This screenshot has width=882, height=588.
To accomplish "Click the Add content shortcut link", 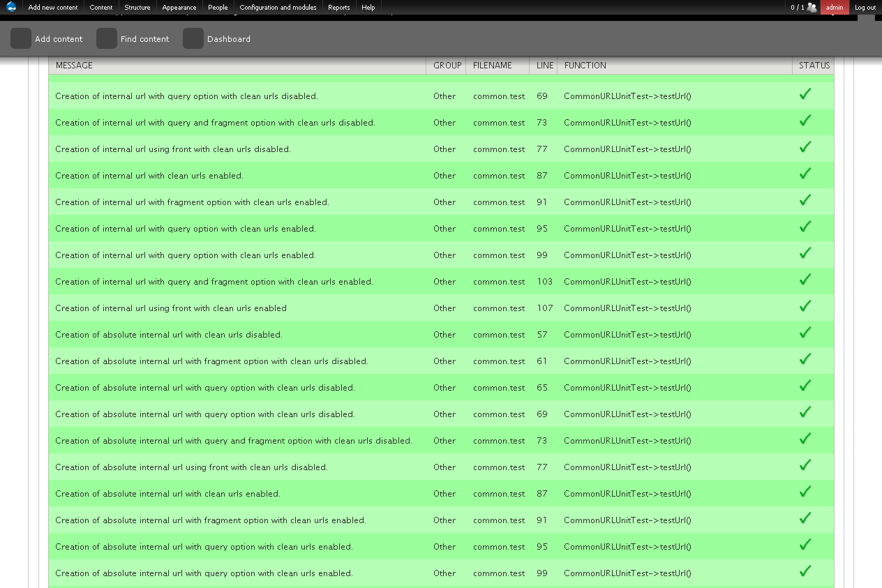I will (x=59, y=39).
